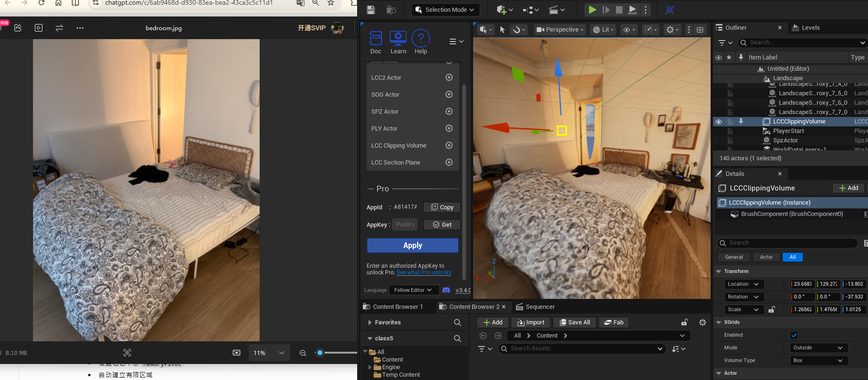Open the XGrids Doc icon
868x380 pixels.
tap(376, 42)
